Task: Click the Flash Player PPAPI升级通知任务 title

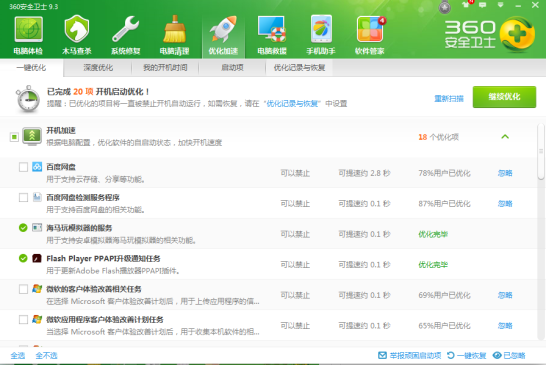Action: coord(103,258)
